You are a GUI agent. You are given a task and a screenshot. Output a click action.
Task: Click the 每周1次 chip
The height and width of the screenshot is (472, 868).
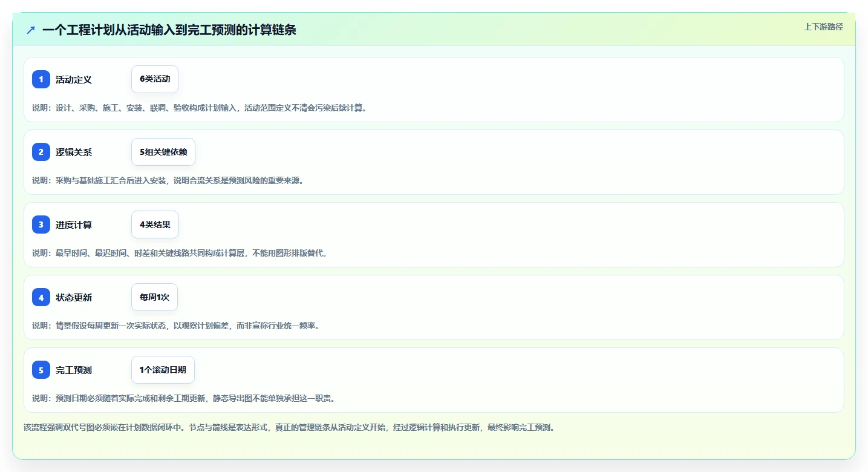(154, 297)
